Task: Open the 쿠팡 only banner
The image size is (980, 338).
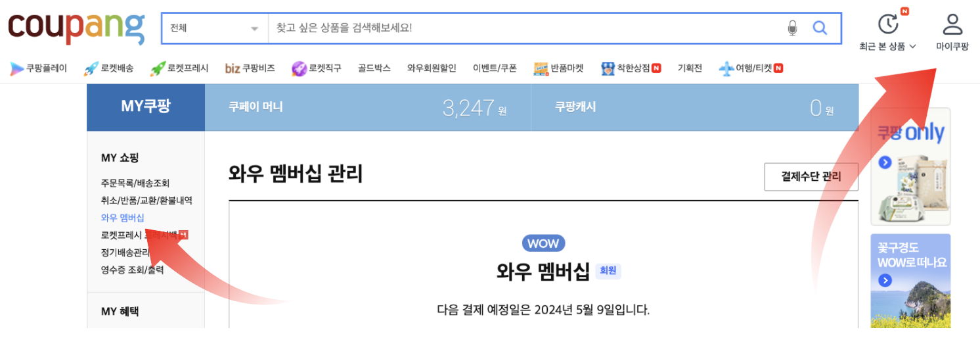Action: 910,167
